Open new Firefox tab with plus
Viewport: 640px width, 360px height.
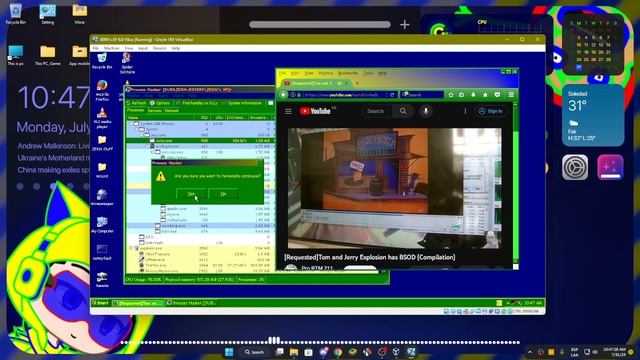pos(358,83)
